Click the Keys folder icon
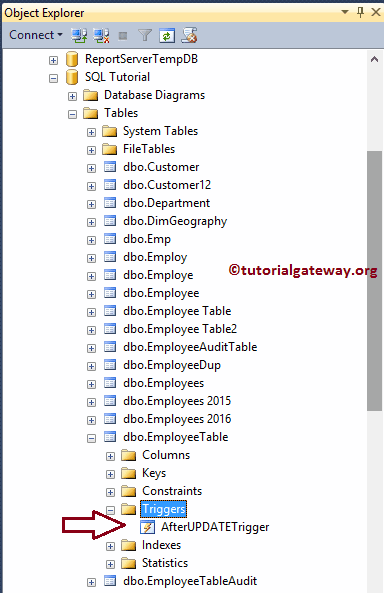The width and height of the screenshot is (384, 593). [129, 473]
